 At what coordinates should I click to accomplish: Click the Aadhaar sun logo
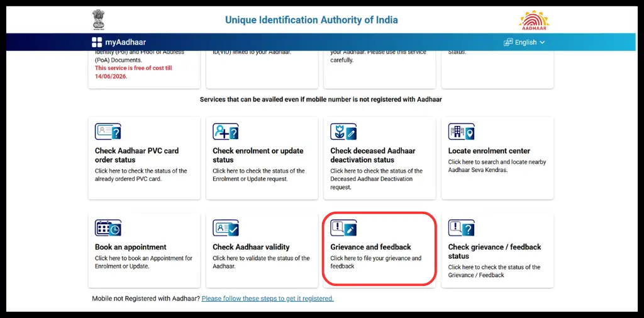534,19
